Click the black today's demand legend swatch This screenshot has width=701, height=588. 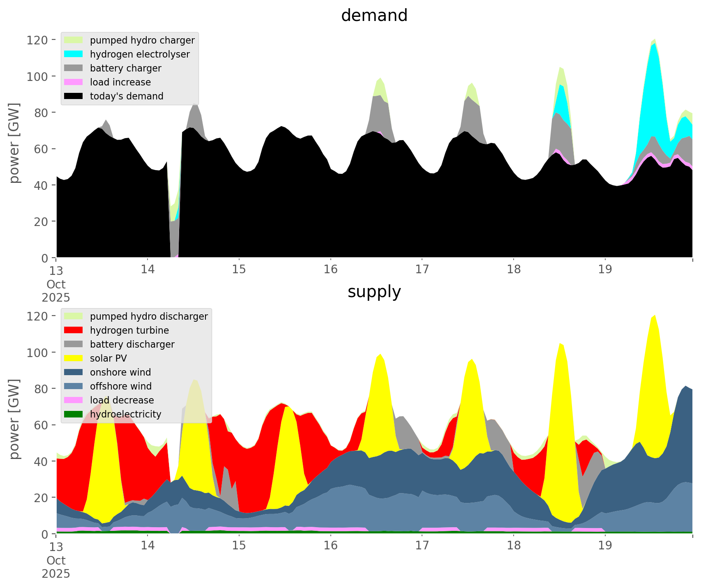coord(73,96)
